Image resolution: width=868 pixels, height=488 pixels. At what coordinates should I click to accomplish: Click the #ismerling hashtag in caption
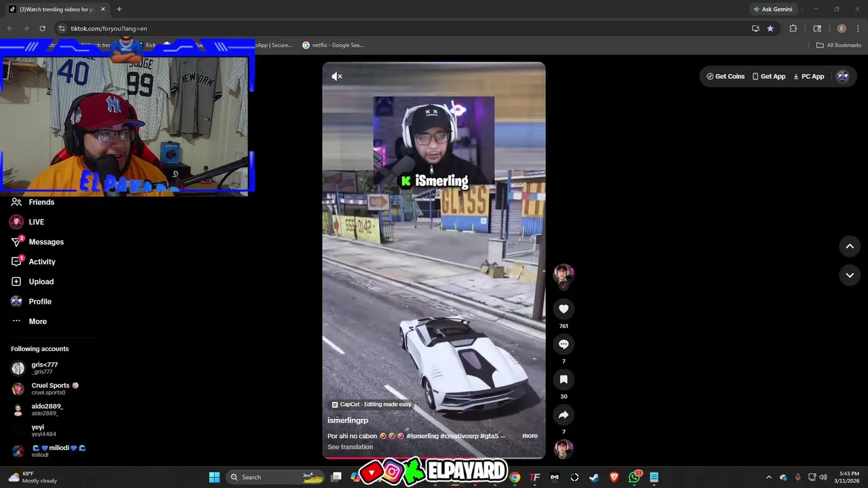point(422,436)
